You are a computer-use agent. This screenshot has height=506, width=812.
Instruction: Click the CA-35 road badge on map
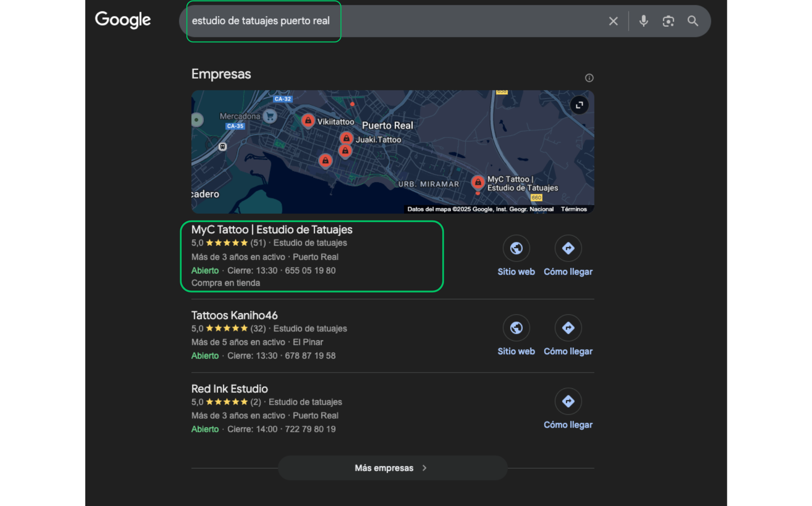[235, 126]
